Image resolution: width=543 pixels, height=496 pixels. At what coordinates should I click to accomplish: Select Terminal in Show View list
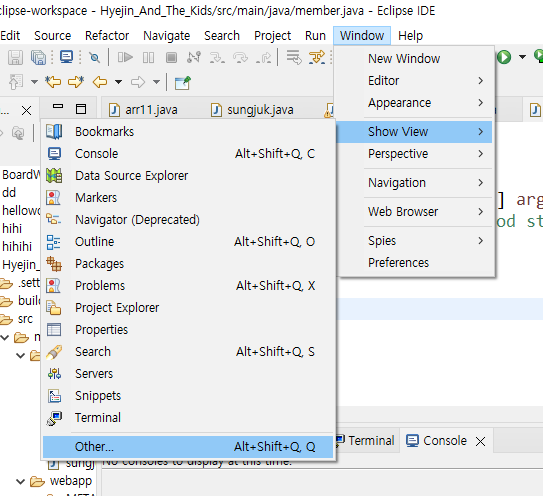pyautogui.click(x=188, y=418)
